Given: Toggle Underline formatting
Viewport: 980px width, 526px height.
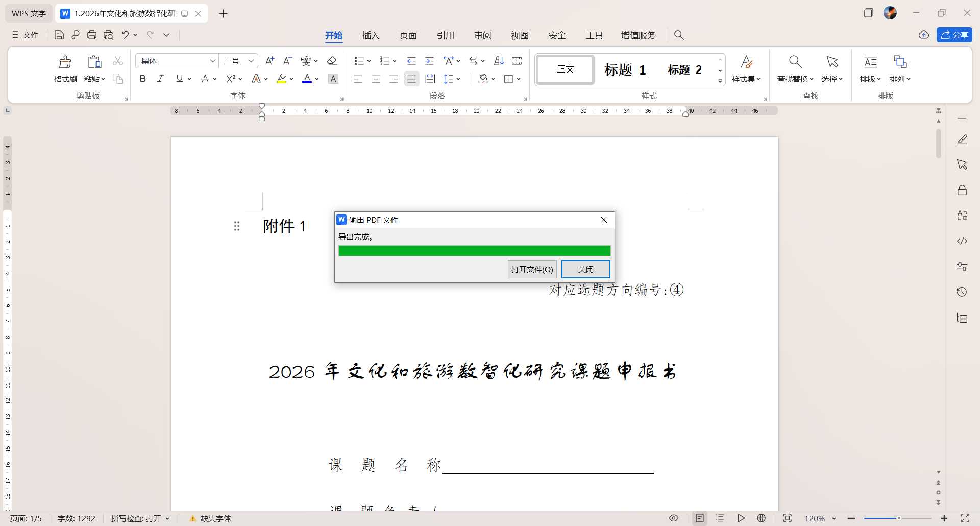Looking at the screenshot, I should point(179,79).
